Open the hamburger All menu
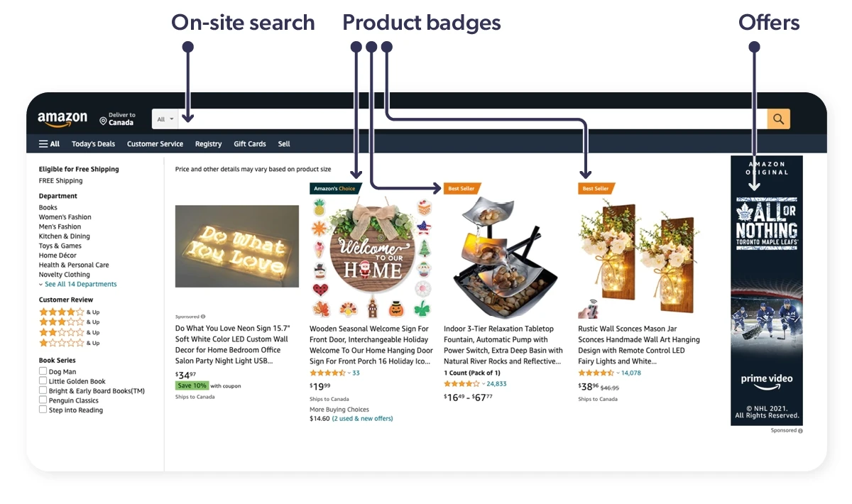This screenshot has width=852, height=504. coord(49,144)
